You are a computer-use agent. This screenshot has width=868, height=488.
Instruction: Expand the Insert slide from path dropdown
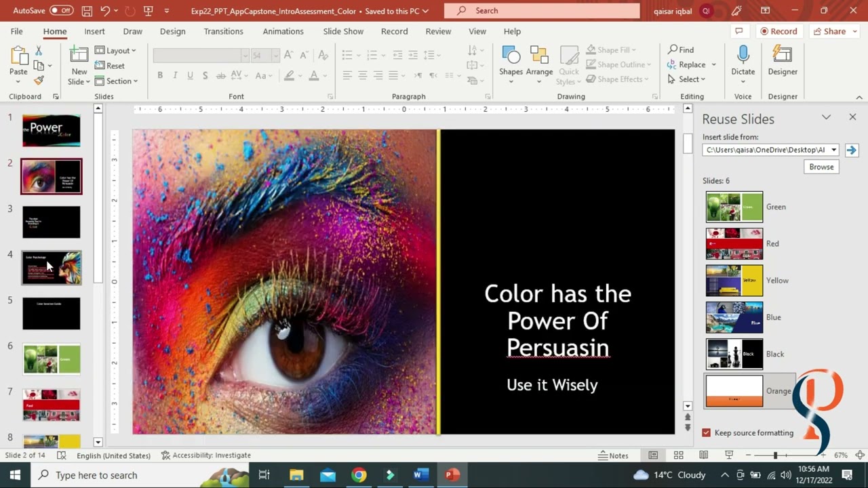(834, 150)
